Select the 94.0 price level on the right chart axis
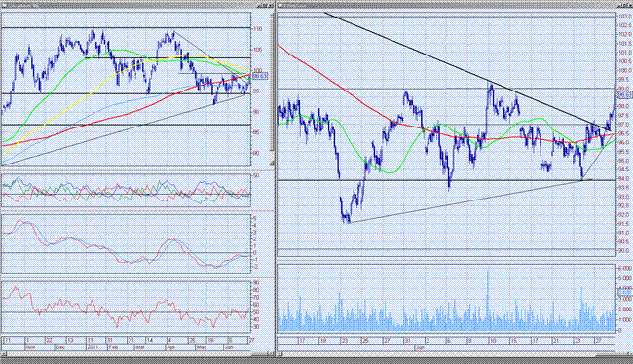The width and height of the screenshot is (633, 364). (624, 178)
